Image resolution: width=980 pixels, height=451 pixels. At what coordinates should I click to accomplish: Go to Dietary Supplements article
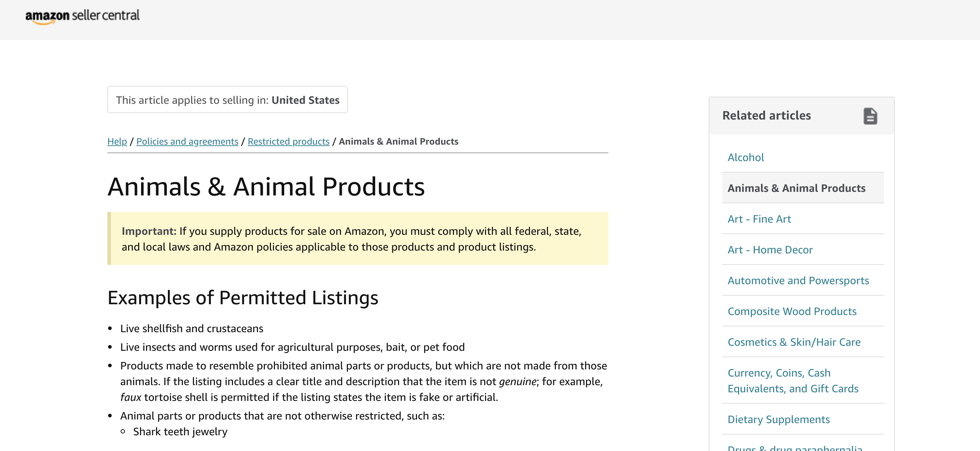(778, 420)
